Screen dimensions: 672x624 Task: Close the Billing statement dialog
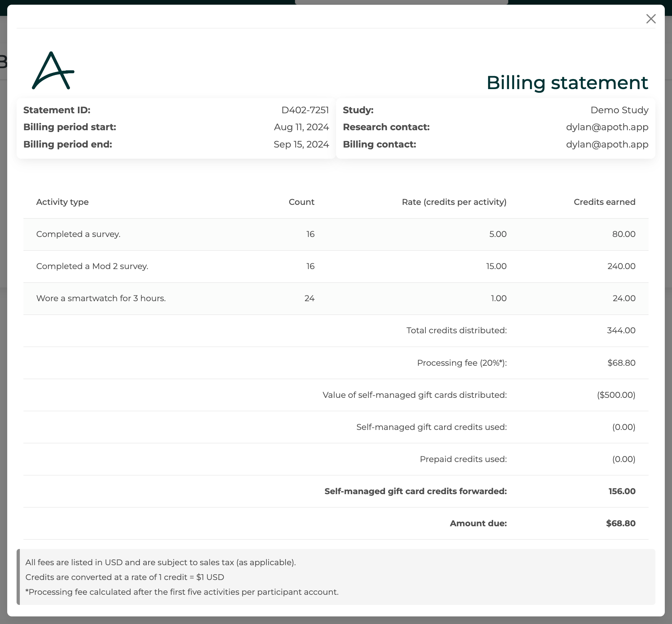click(x=651, y=19)
